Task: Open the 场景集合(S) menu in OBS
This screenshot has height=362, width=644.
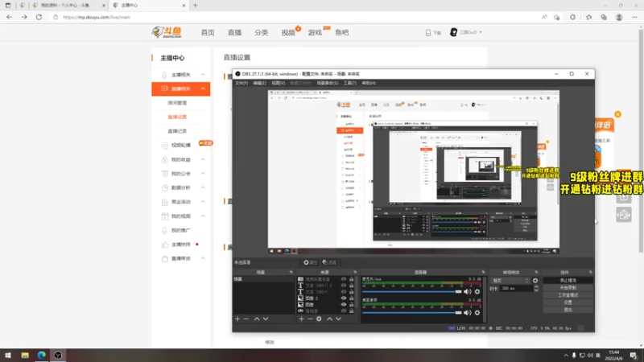Action: click(x=328, y=83)
